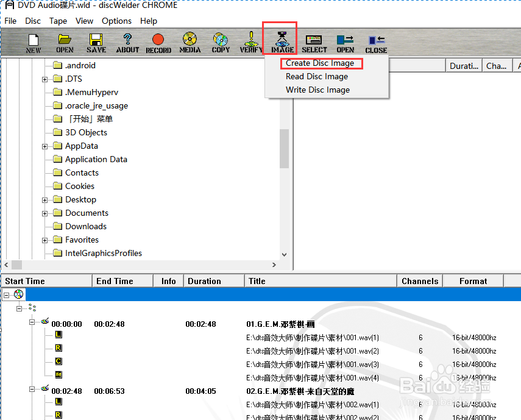The image size is (521, 420).
Task: Open the View menu
Action: pyautogui.click(x=85, y=21)
